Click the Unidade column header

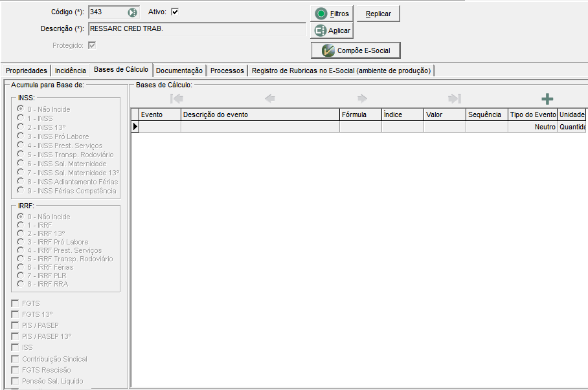coord(572,114)
